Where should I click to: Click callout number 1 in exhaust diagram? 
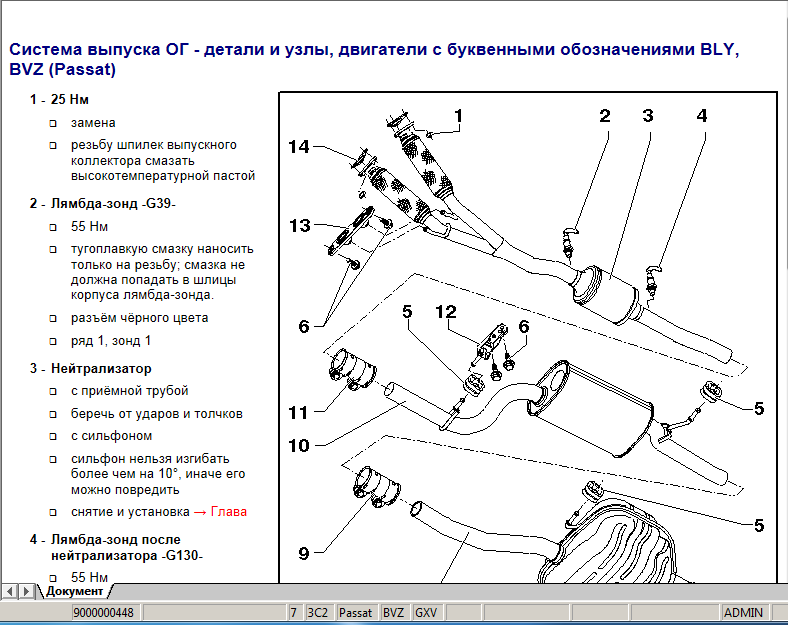click(458, 116)
